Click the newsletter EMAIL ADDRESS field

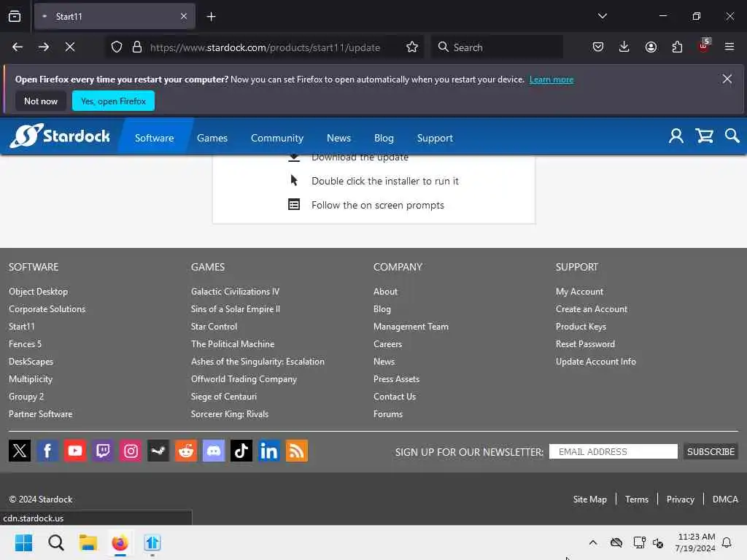click(613, 451)
